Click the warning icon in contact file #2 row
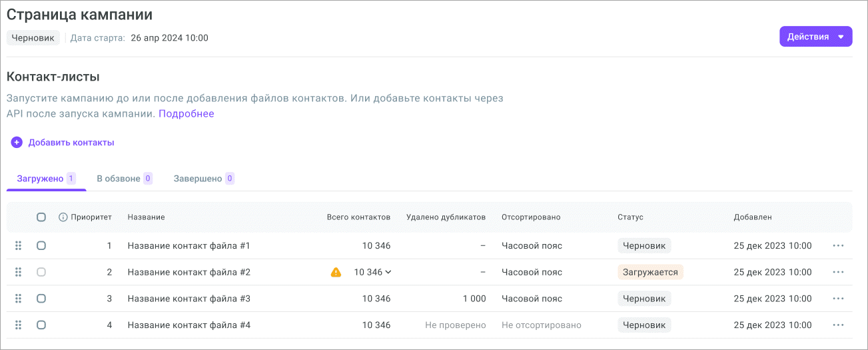868x350 pixels. [336, 272]
